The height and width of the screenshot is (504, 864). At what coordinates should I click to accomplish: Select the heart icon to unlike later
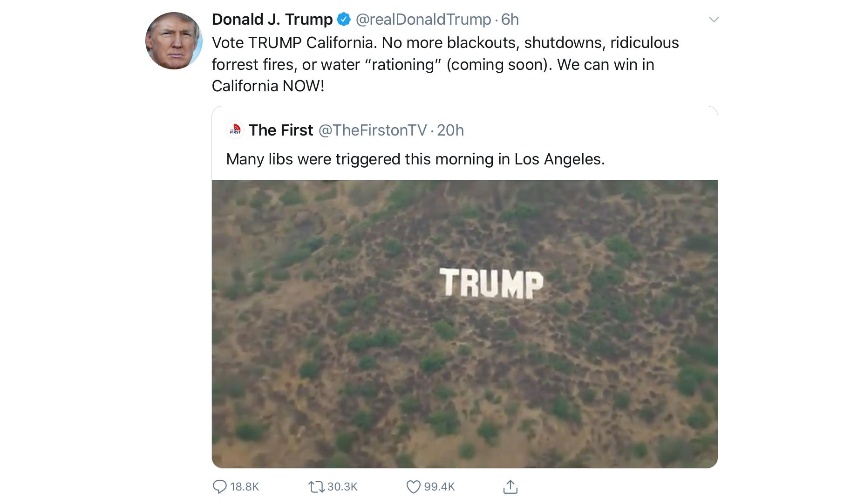[414, 487]
